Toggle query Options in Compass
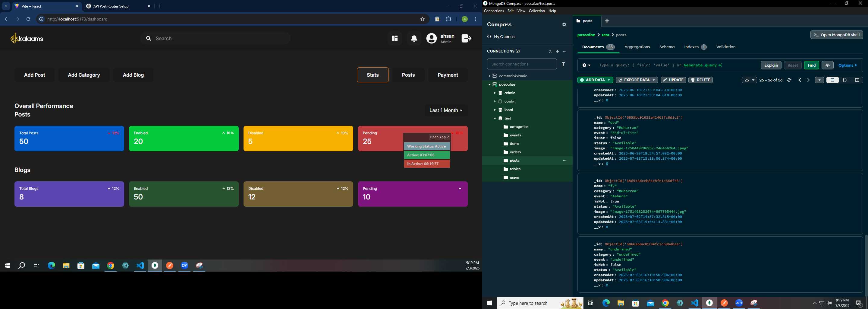Screen dimensions: 868x309 pyautogui.click(x=848, y=65)
